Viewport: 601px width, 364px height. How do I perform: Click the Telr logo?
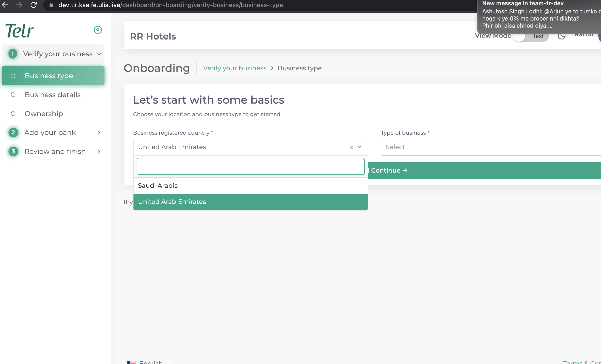click(19, 31)
